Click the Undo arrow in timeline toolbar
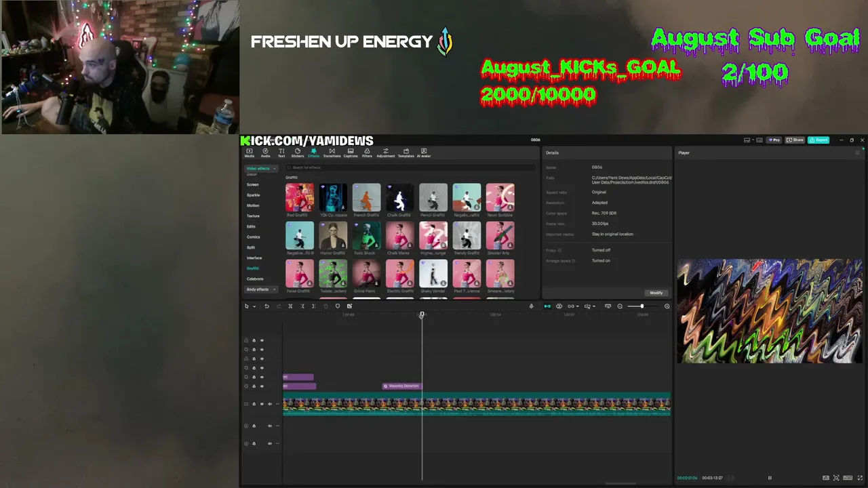The image size is (868, 488). pyautogui.click(x=267, y=306)
